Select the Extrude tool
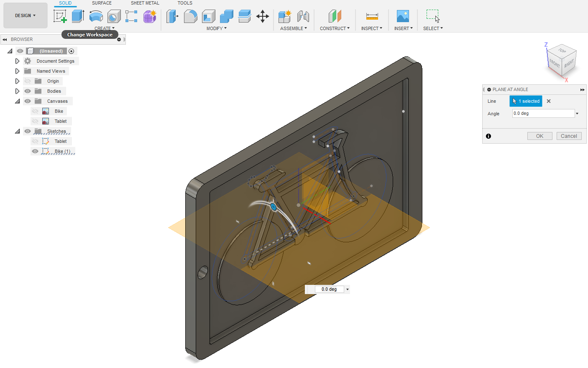 point(78,16)
